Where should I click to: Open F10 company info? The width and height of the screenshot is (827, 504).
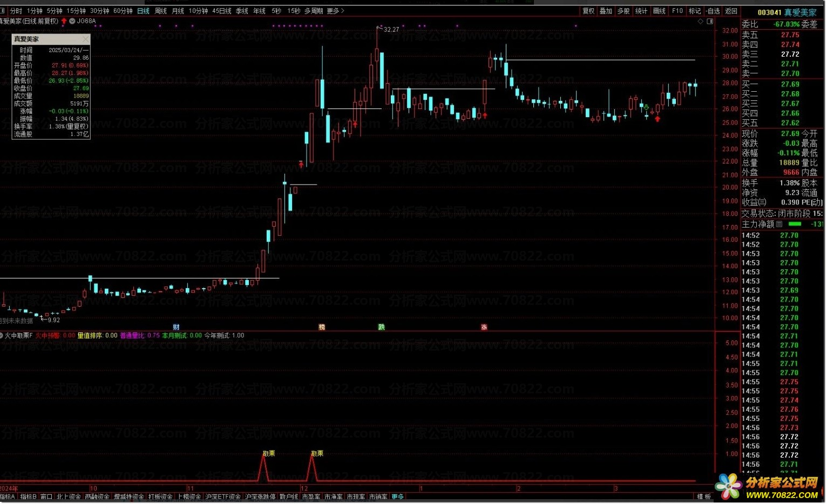coord(677,11)
